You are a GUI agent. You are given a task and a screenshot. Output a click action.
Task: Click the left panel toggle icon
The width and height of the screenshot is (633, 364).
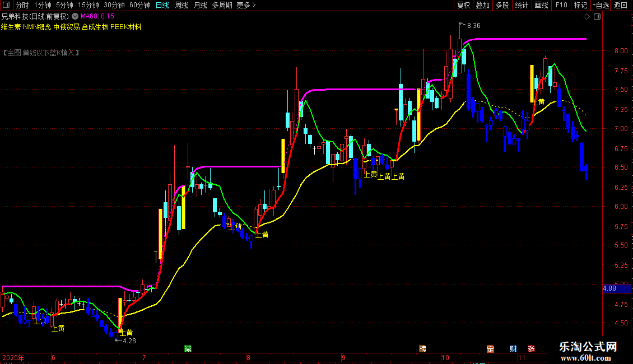pyautogui.click(x=6, y=5)
